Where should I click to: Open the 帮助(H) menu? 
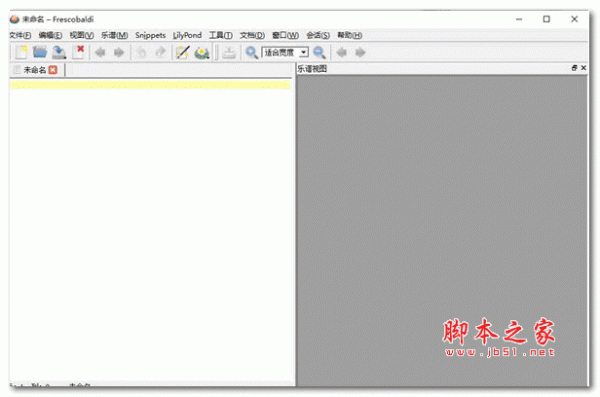(x=349, y=35)
